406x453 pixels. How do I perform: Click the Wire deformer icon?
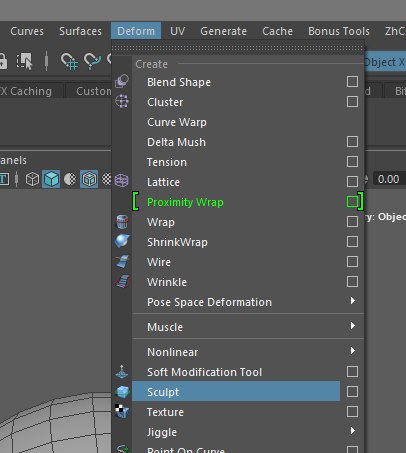(122, 262)
